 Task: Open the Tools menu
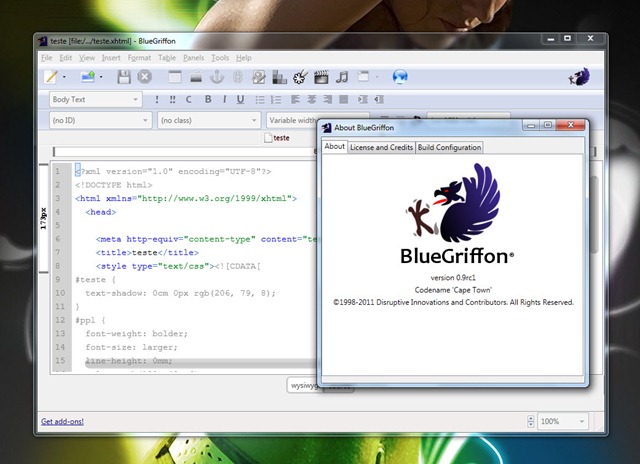coord(220,58)
